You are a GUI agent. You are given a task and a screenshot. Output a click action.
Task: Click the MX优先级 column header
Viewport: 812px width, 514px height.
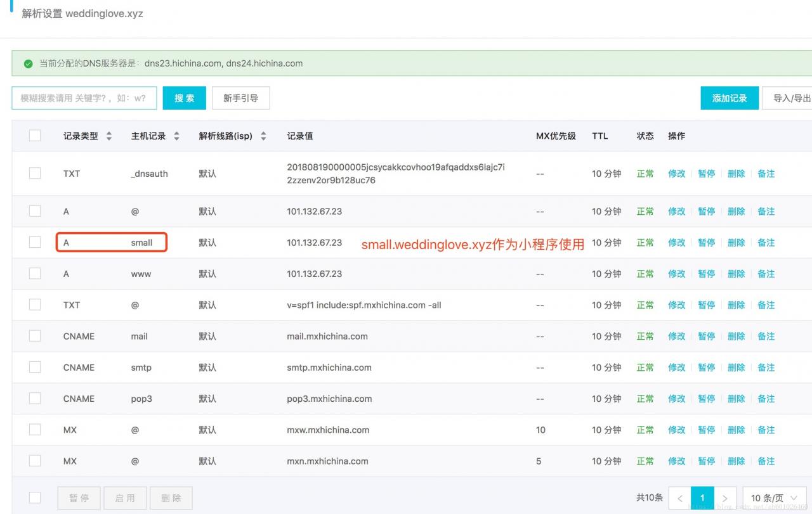click(x=556, y=136)
